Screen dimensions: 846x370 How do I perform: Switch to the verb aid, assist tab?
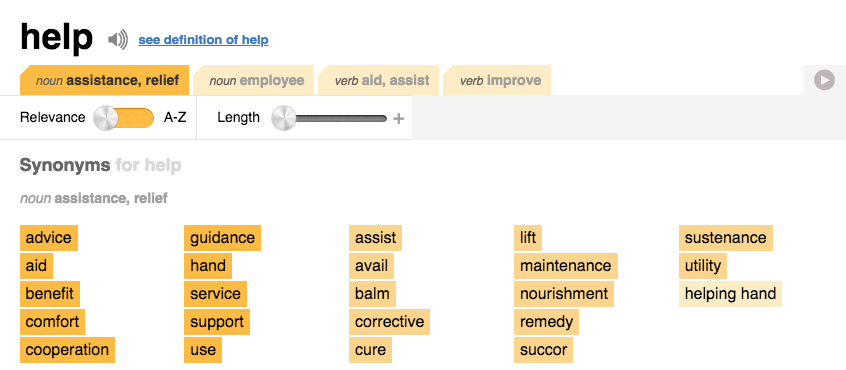[x=379, y=80]
